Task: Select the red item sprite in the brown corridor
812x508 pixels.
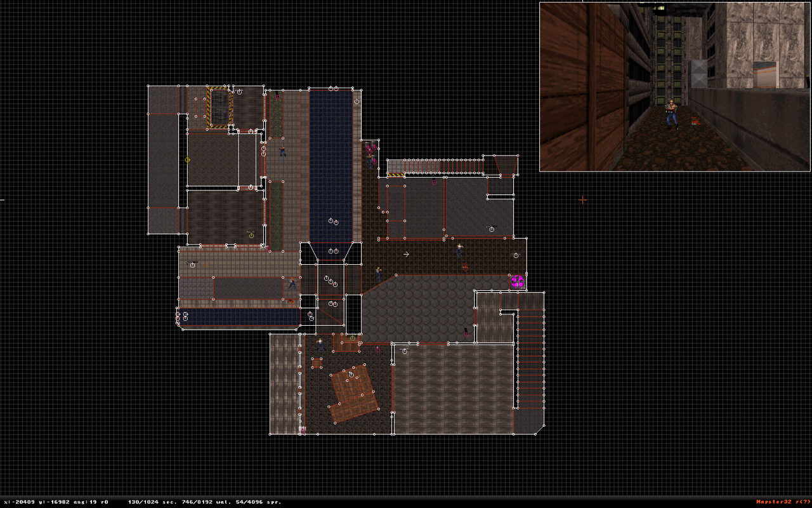Action: [465, 268]
